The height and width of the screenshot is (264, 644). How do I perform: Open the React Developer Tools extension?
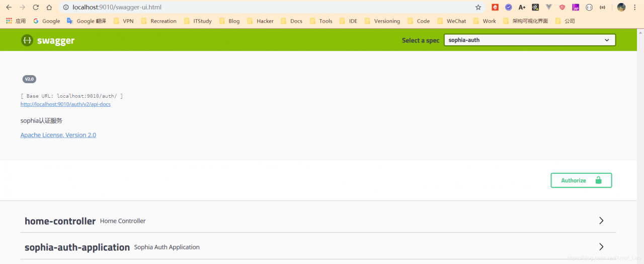click(x=535, y=7)
